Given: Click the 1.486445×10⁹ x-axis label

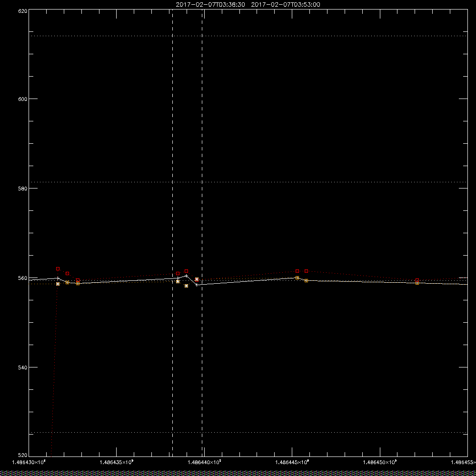Looking at the screenshot, I should pos(292,462).
